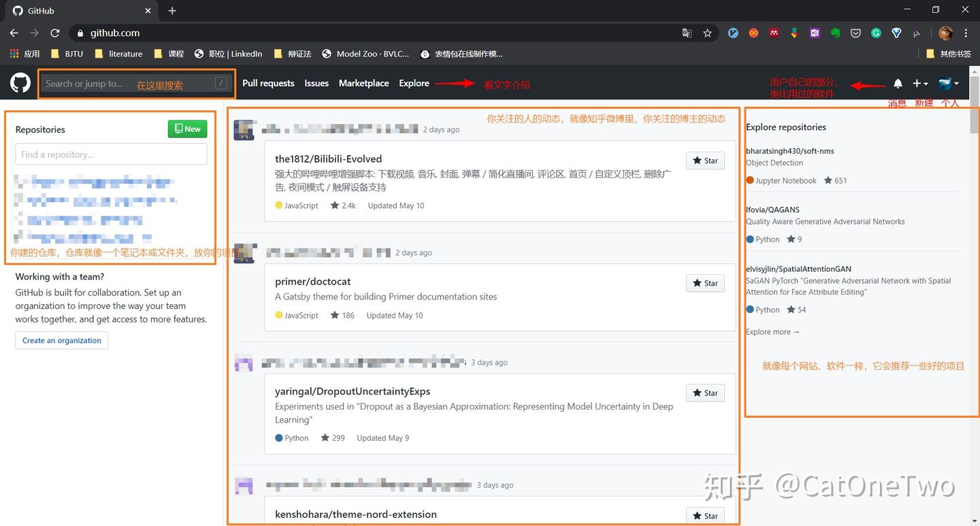Open a new browser tab
Viewport: 980px width, 526px height.
[172, 11]
